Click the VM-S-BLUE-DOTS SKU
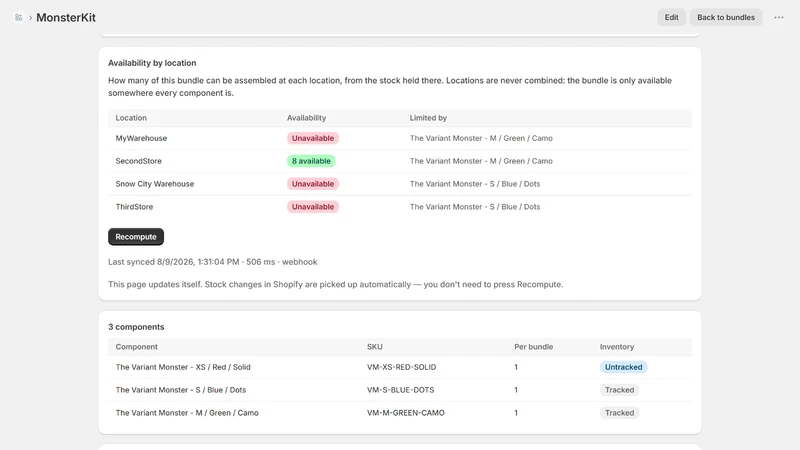 (x=401, y=390)
